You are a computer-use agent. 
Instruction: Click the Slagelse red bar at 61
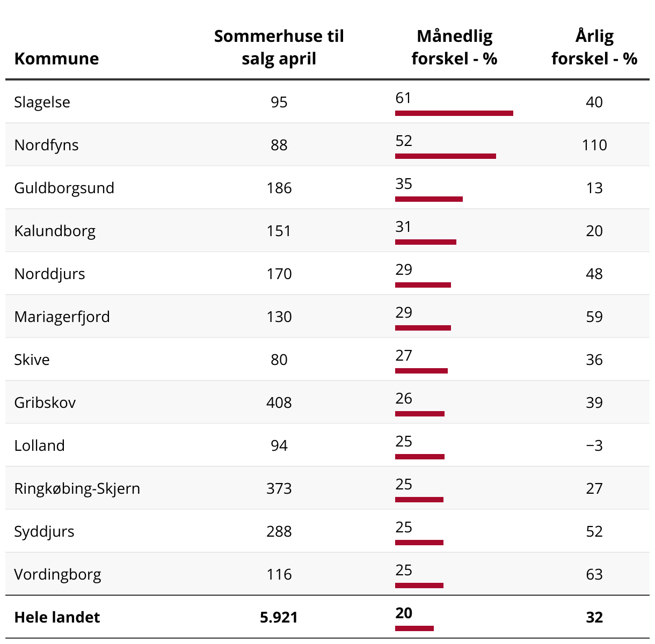coord(454,113)
